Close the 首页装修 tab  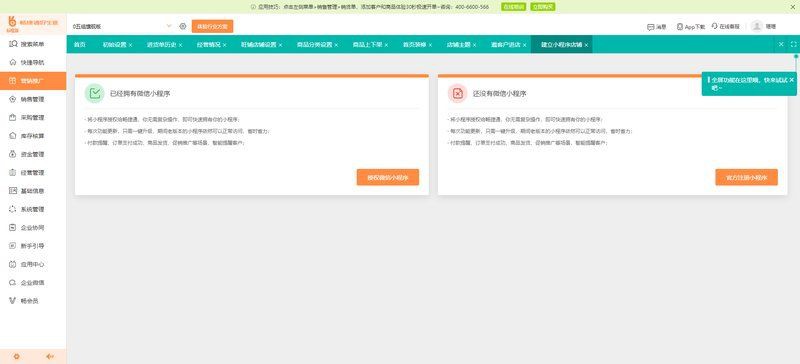click(430, 45)
